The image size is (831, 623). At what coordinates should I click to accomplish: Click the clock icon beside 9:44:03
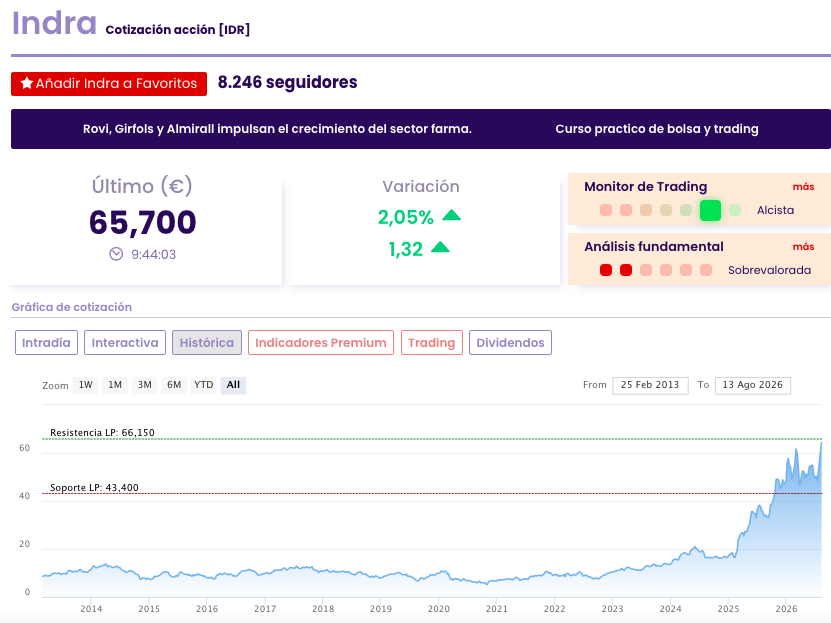116,254
